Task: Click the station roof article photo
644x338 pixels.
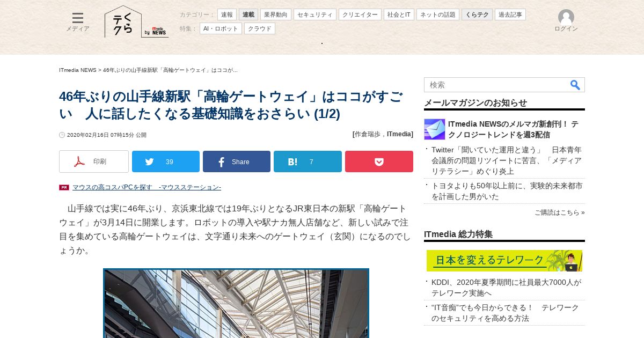Action: (x=236, y=303)
